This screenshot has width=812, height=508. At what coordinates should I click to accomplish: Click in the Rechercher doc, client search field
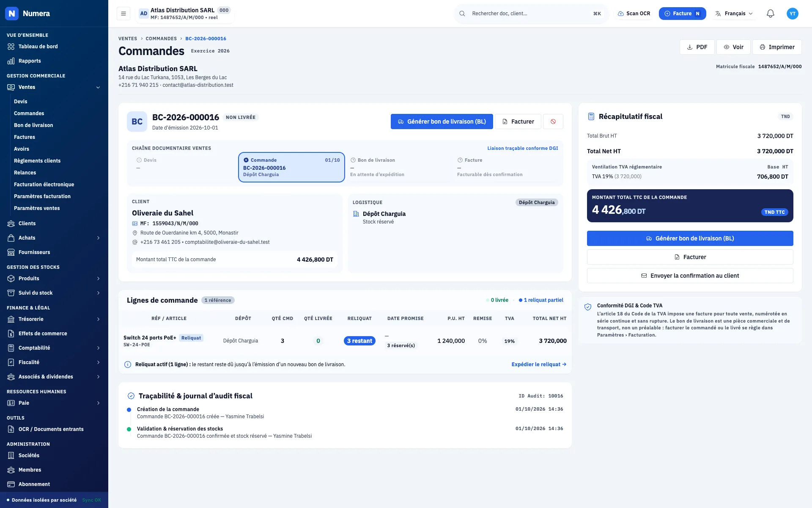click(x=531, y=14)
